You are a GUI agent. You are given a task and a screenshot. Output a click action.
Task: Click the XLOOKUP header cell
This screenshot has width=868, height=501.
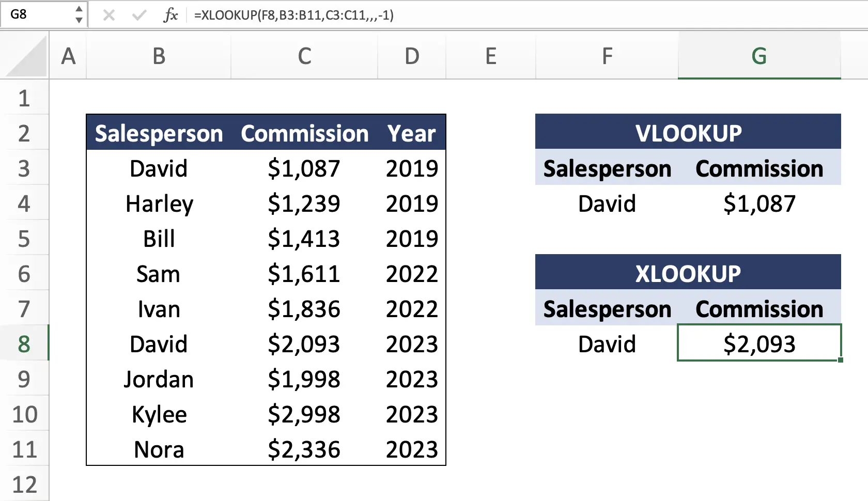point(688,273)
